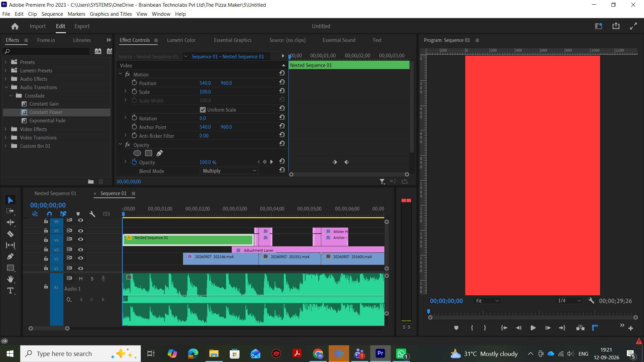The height and width of the screenshot is (362, 644).
Task: Open the Blend Mode dropdown
Action: [229, 171]
